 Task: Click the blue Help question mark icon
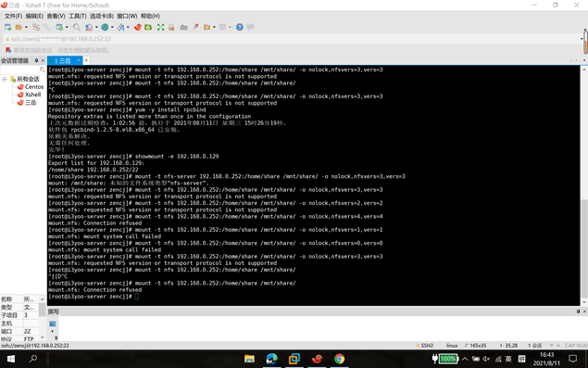pos(240,27)
